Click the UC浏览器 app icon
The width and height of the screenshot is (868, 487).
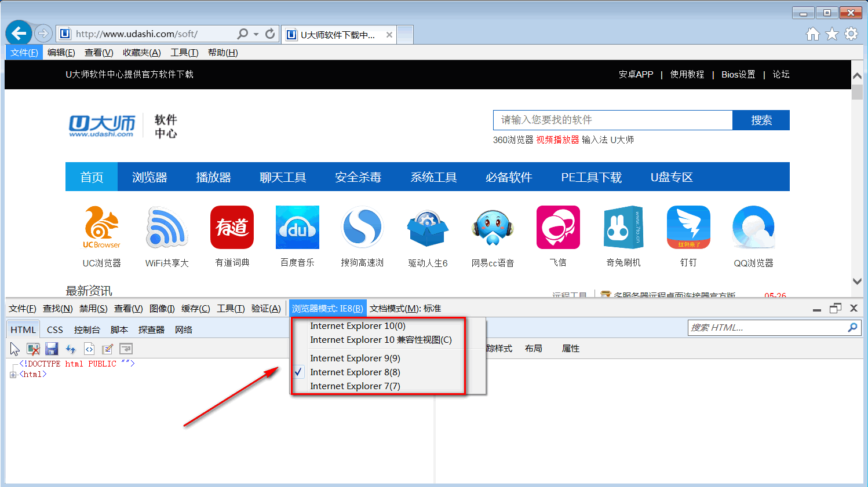101,227
